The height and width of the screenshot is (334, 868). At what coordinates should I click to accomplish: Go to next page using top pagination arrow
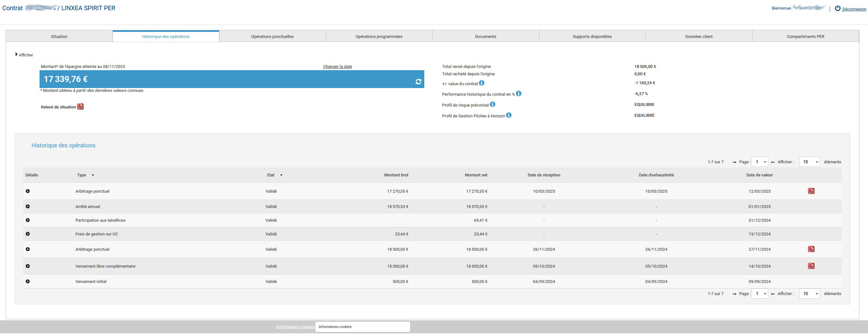(773, 162)
